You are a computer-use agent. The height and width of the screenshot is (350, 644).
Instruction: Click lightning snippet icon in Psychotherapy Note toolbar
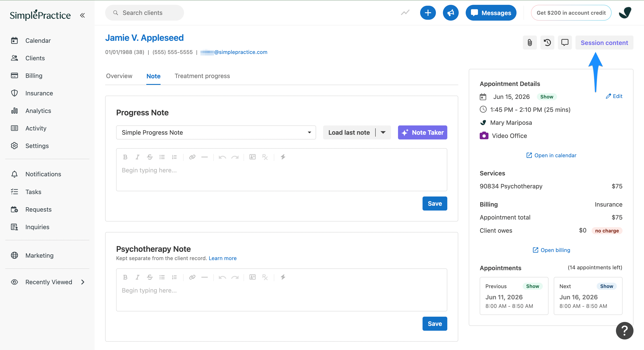pos(283,277)
